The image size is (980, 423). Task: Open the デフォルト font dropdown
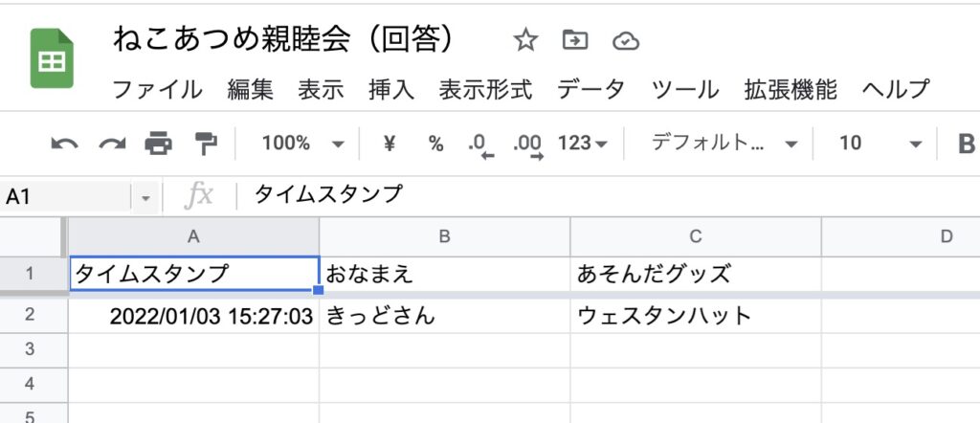725,144
